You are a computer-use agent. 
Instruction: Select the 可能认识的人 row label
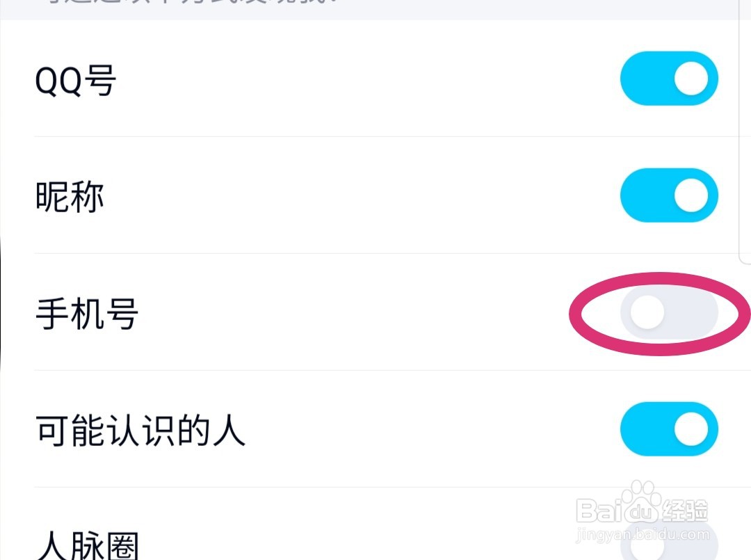pyautogui.click(x=140, y=430)
